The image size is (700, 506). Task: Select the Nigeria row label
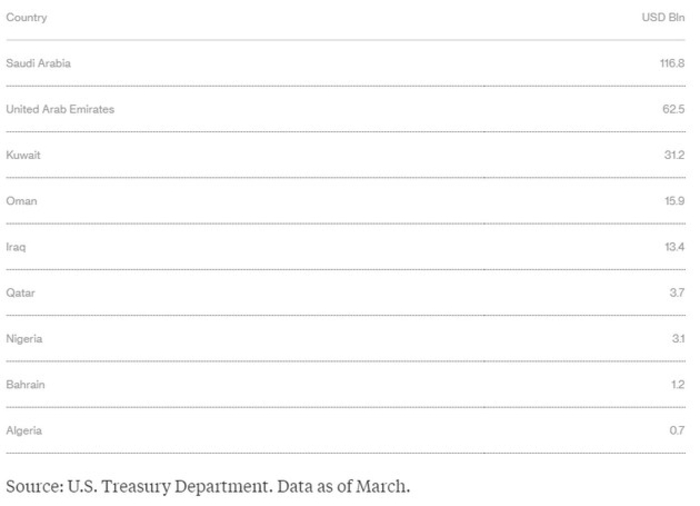[24, 339]
